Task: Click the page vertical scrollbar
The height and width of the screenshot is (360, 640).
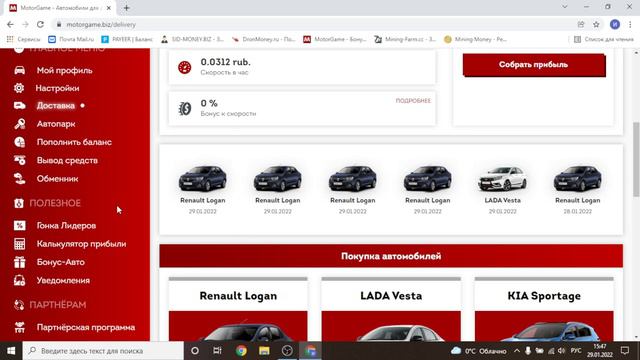Action: tap(636, 161)
